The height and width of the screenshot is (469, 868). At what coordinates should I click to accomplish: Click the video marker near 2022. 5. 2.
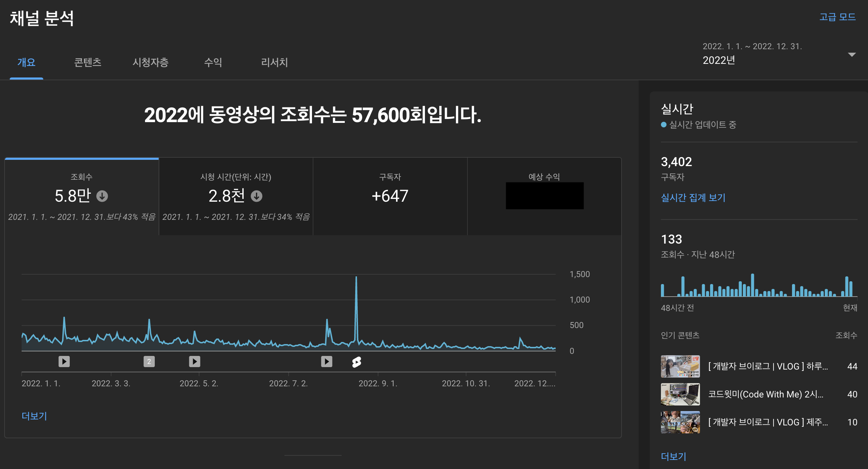point(195,362)
